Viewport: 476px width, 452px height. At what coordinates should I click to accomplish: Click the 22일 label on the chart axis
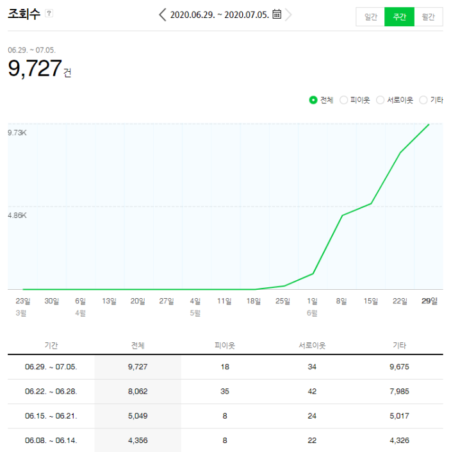pos(400,301)
